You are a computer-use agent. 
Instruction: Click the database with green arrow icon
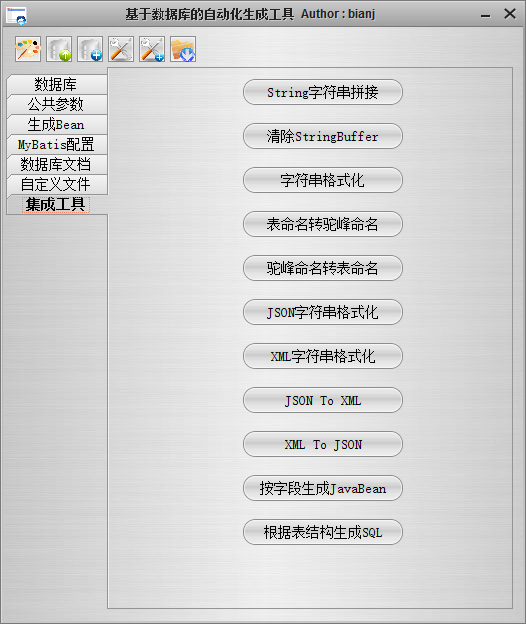click(x=59, y=49)
